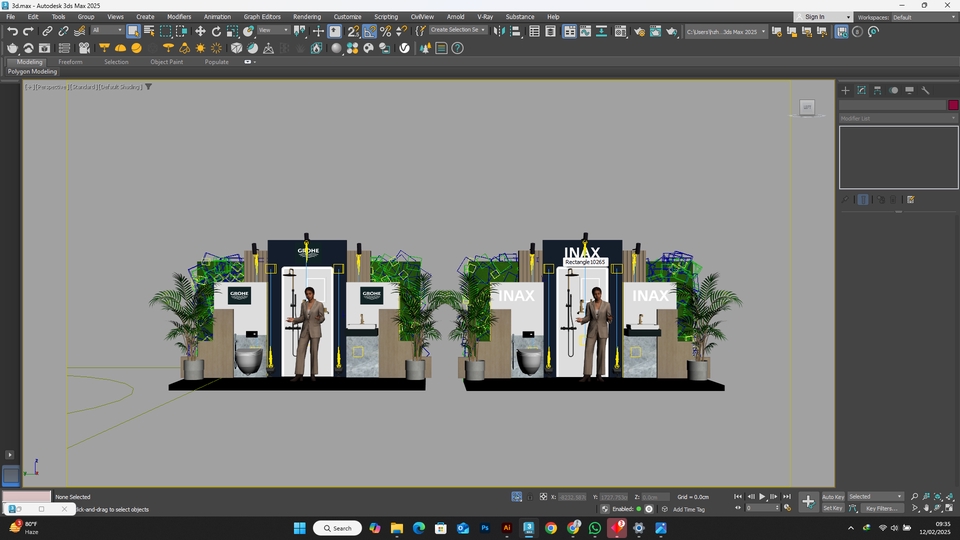Switch to the Object Paint ribbon tab
The height and width of the screenshot is (540, 960).
pyautogui.click(x=167, y=62)
